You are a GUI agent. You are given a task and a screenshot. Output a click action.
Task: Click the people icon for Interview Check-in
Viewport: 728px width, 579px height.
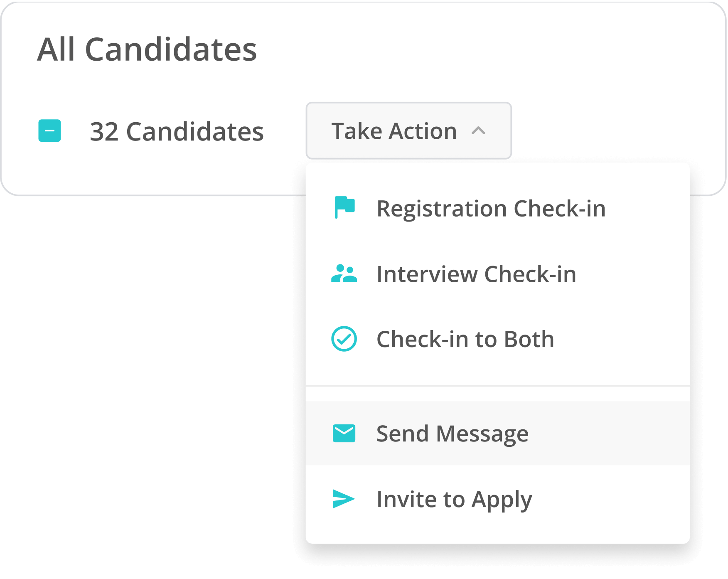[x=344, y=274]
